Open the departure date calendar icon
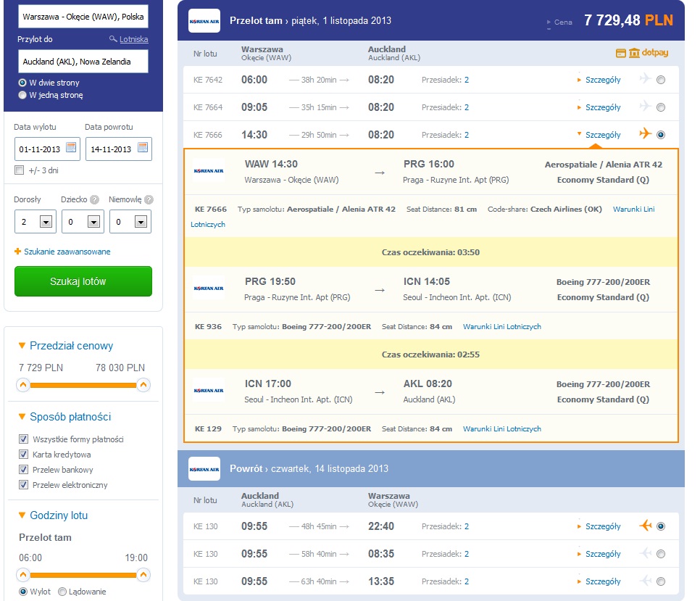The height and width of the screenshot is (601, 700). click(71, 147)
